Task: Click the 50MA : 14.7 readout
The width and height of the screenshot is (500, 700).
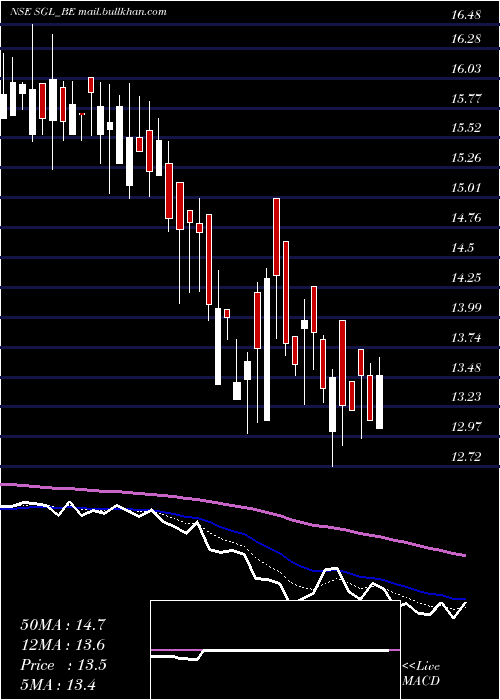Action: tap(63, 625)
